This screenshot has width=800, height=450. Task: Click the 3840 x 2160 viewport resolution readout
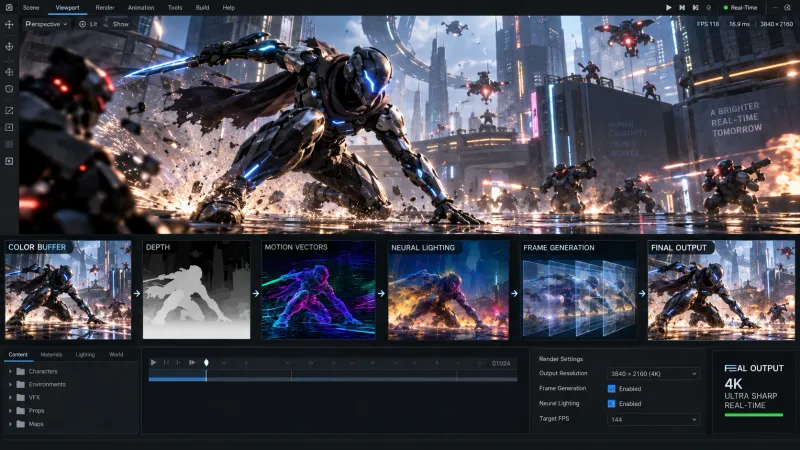[777, 24]
